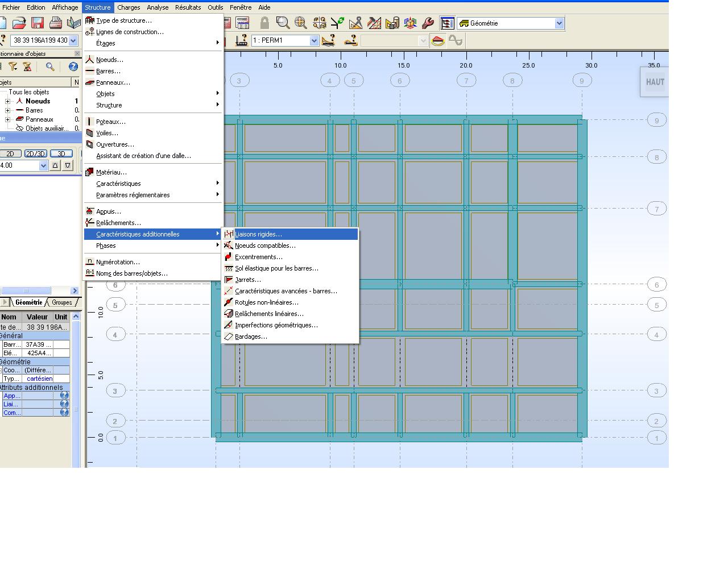Click the Open file folder icon

(19, 23)
